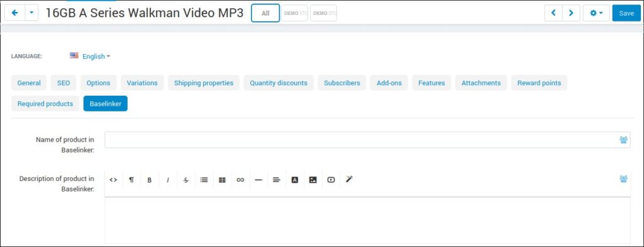Insert an image in description editor
This screenshot has width=644, height=247.
pos(313,180)
